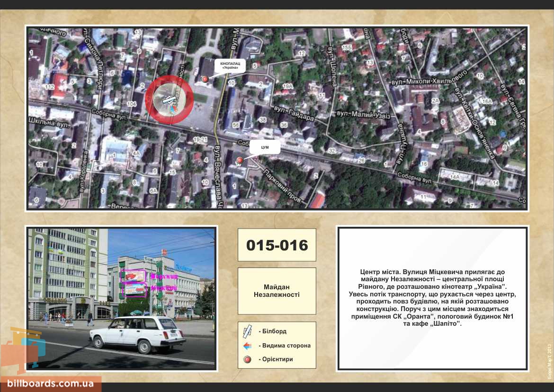Click the red marker near Кінопалац Україна
This screenshot has height=392, width=554.
click(x=205, y=79)
